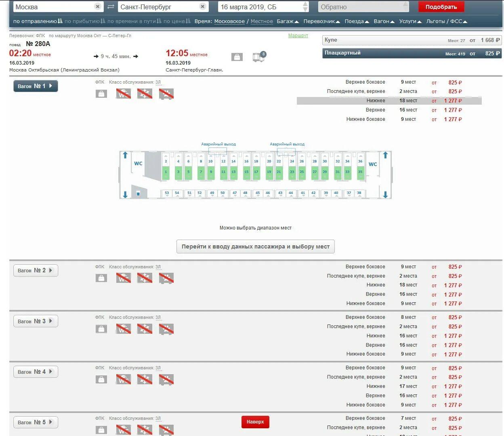
Task: Open the Маршрут link for train 280А
Action: (x=298, y=36)
